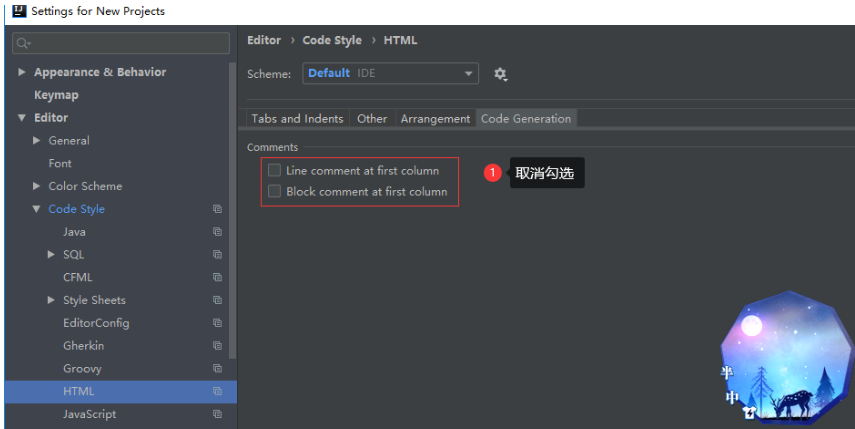The width and height of the screenshot is (855, 429).
Task: Expand the Color Scheme node
Action: 37,186
